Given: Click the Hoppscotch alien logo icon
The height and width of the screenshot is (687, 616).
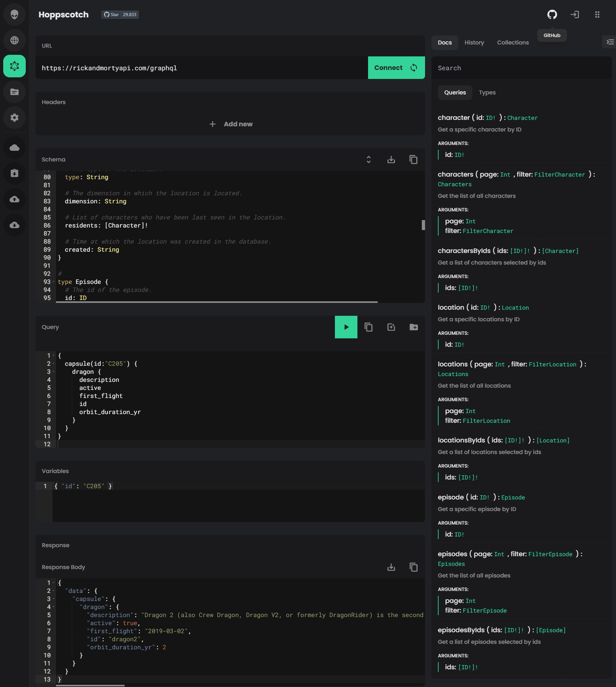Looking at the screenshot, I should click(x=14, y=15).
